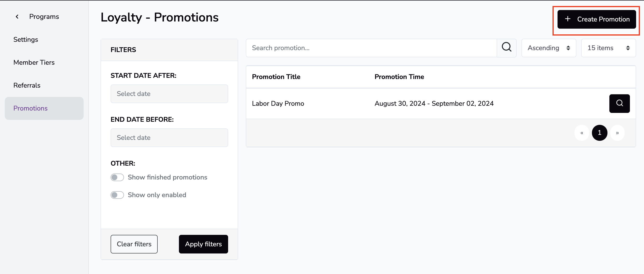Open Member Tiers in sidebar
The height and width of the screenshot is (274, 644).
34,63
